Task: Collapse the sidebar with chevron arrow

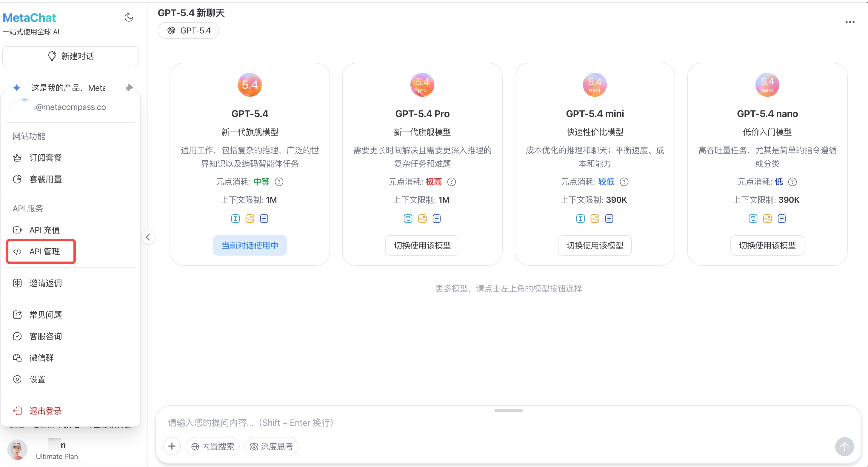Action: [x=148, y=237]
